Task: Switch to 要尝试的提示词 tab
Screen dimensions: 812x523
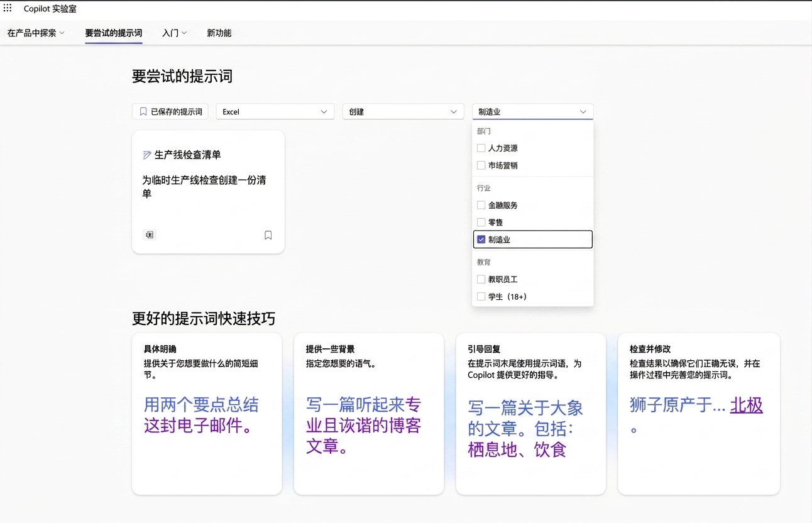Action: pyautogui.click(x=114, y=33)
